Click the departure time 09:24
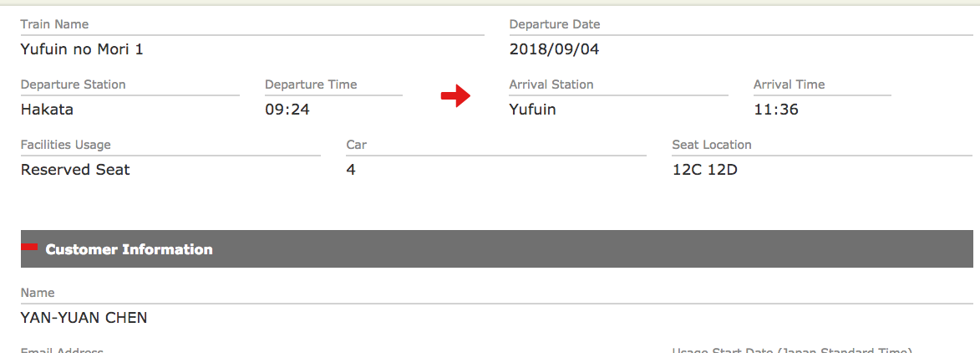This screenshot has width=980, height=353. tap(287, 110)
